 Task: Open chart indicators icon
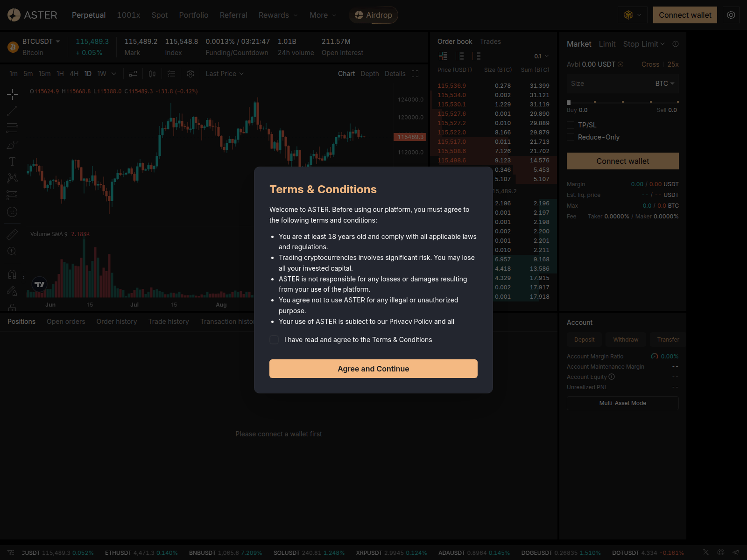(133, 74)
